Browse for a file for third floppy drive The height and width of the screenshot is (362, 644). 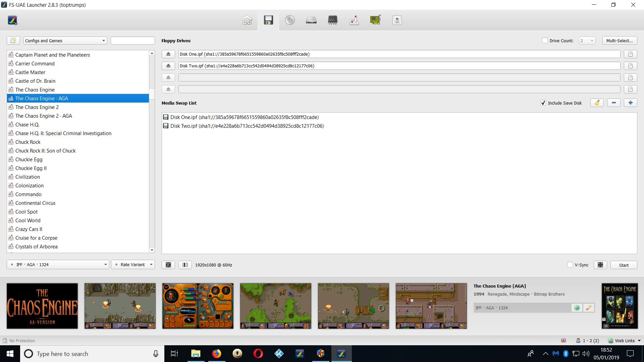(630, 77)
